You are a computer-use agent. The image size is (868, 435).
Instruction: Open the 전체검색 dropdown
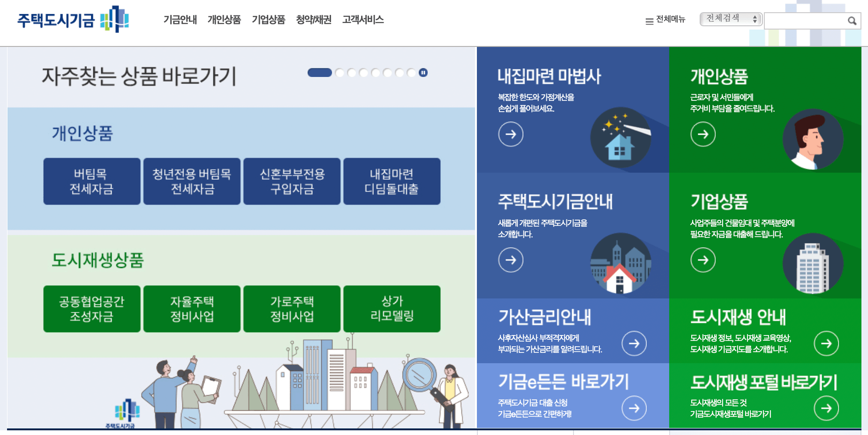(730, 20)
